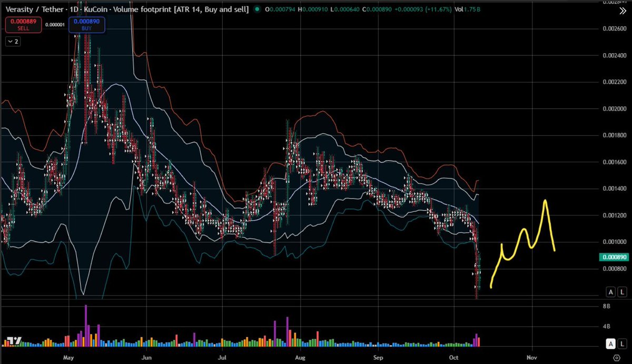The image size is (632, 364).
Task: Toggle log scale L on volume pane
Action: (x=622, y=343)
